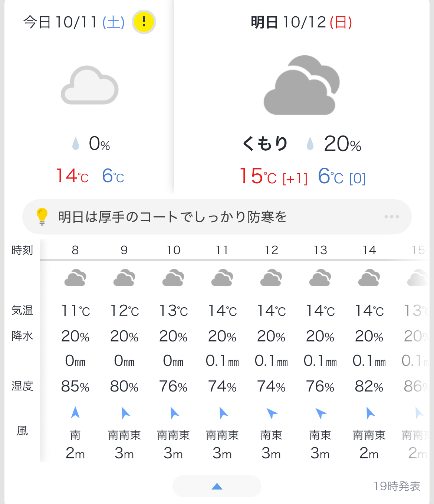Click today's large cloud weather icon
This screenshot has width=434, height=504.
[90, 86]
